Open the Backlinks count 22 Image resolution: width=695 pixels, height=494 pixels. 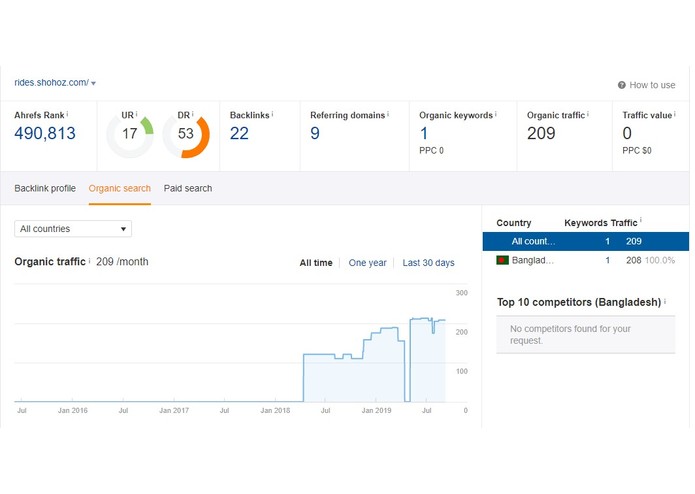pos(239,133)
